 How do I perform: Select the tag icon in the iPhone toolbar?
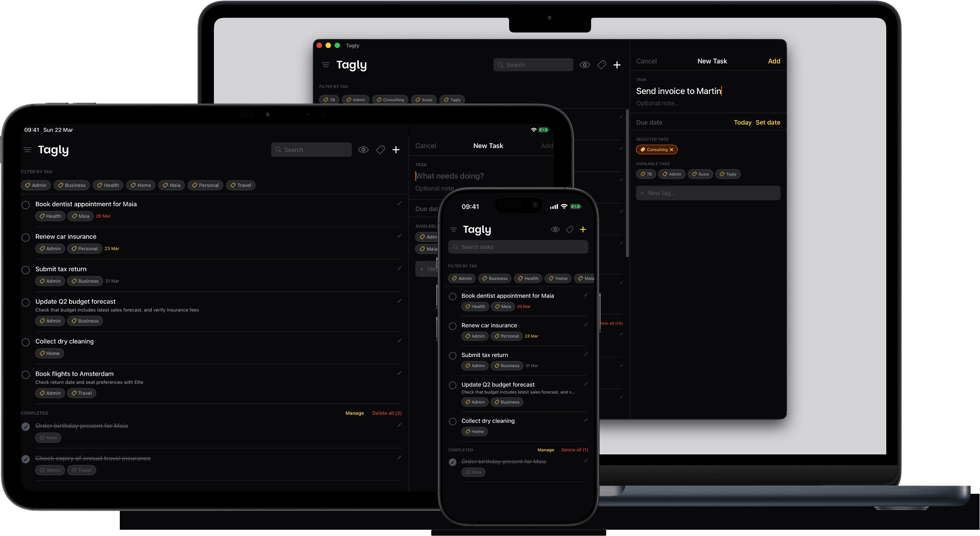pyautogui.click(x=569, y=229)
